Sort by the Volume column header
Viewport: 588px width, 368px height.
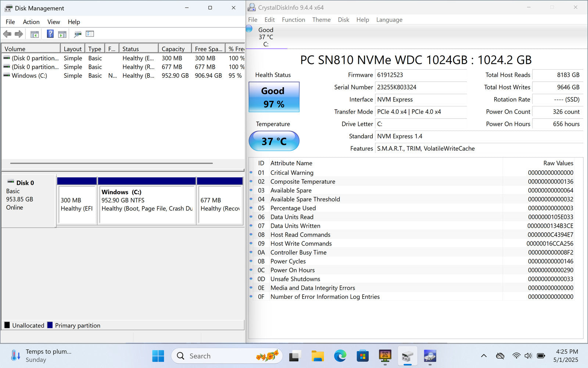pyautogui.click(x=31, y=49)
